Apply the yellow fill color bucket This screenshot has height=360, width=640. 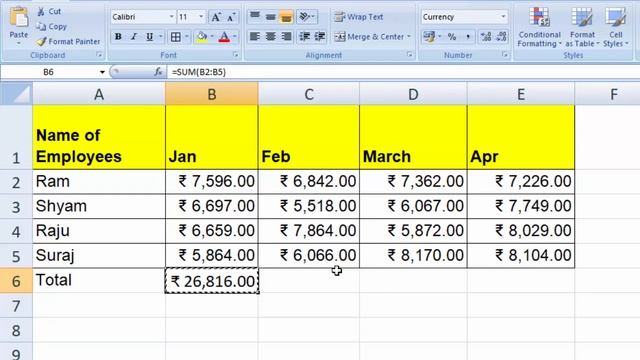(202, 37)
